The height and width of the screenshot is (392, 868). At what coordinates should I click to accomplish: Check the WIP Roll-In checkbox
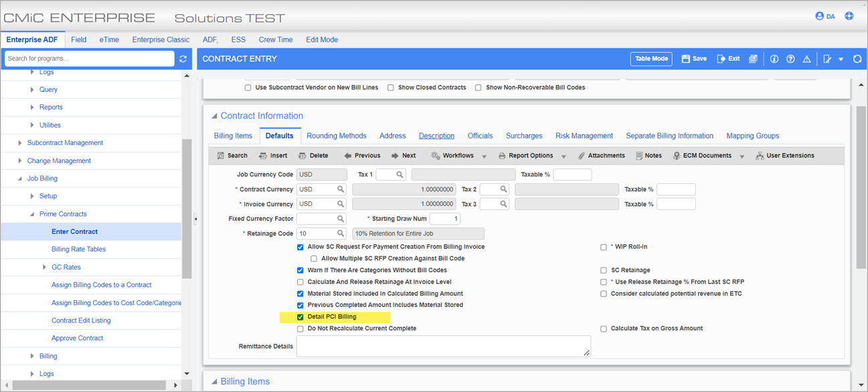[604, 247]
